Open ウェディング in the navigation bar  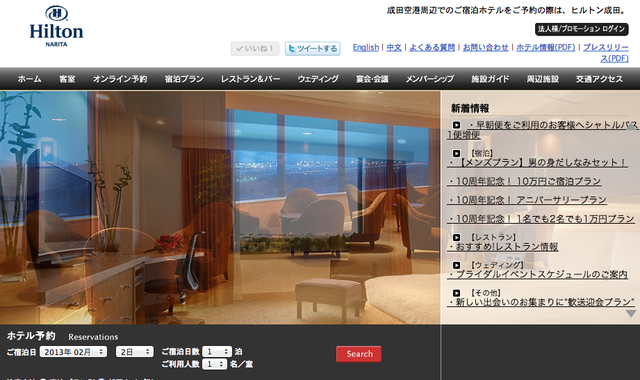pyautogui.click(x=318, y=79)
